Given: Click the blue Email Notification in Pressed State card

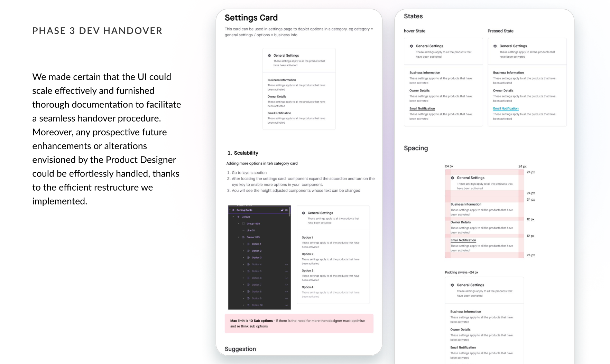Looking at the screenshot, I should 506,108.
